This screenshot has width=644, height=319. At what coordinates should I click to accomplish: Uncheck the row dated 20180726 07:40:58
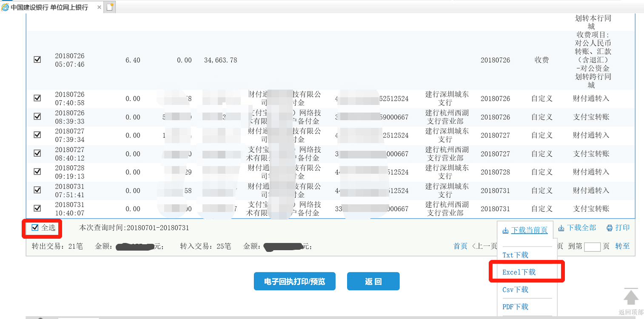point(37,98)
